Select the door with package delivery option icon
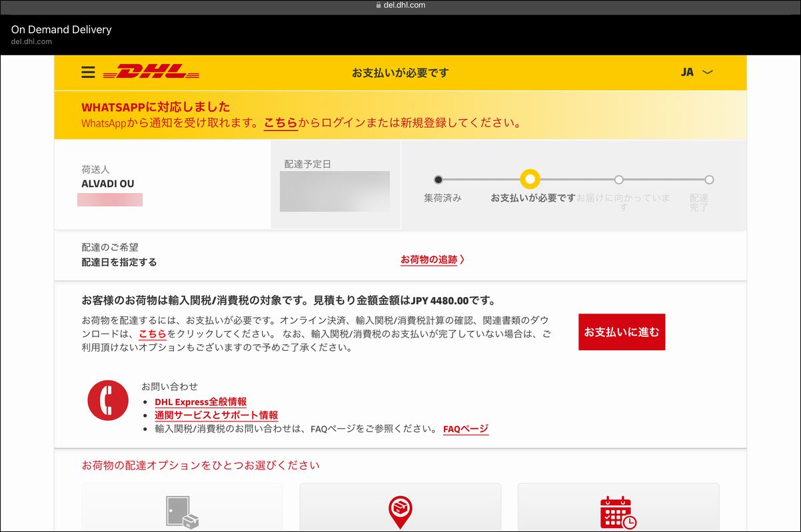 pos(182,513)
